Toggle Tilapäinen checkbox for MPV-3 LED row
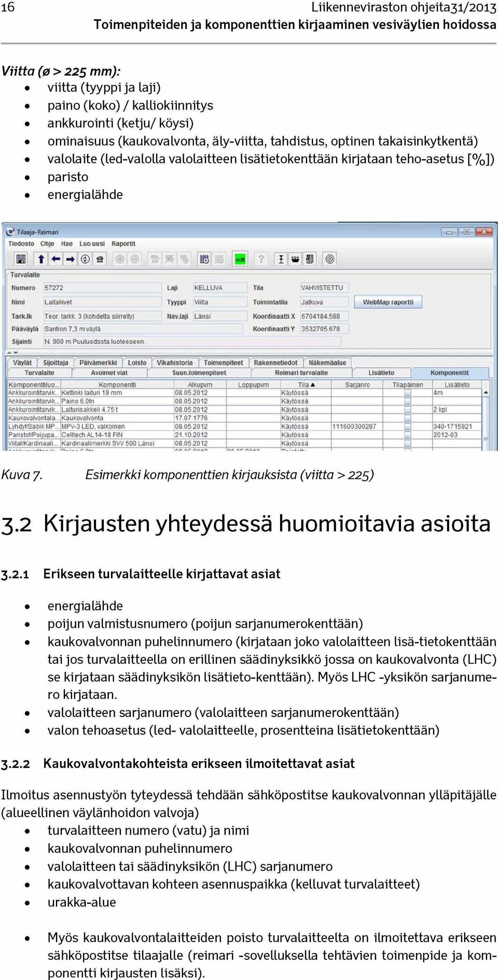Viewport: 498px width, 980px height. click(408, 426)
